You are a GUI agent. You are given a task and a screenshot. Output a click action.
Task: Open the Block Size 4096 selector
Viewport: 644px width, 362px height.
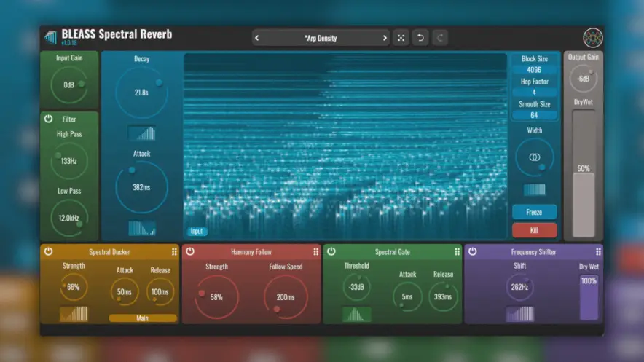pos(534,70)
